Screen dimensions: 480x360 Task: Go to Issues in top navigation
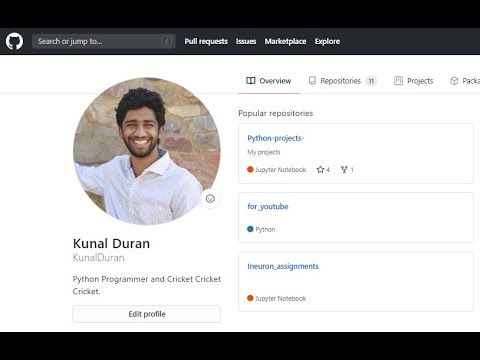[246, 41]
